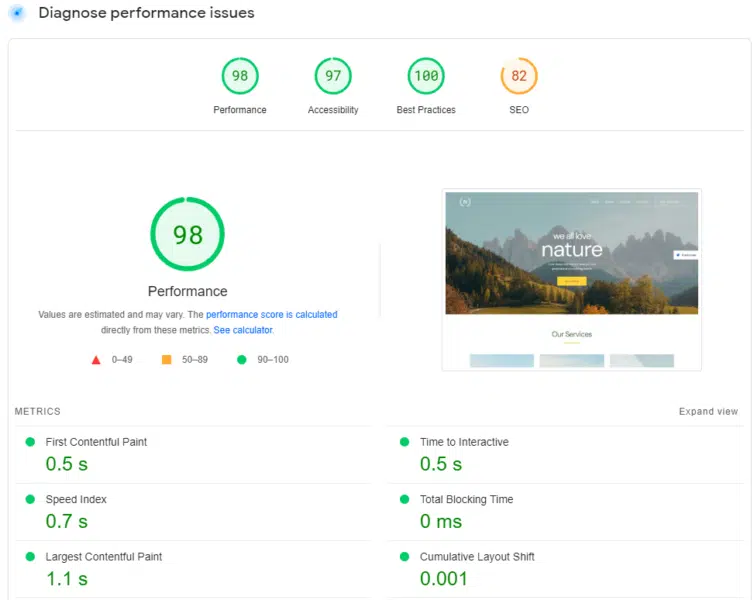Click the Best Practices gauge showing 100
The height and width of the screenshot is (600, 754).
pyautogui.click(x=426, y=77)
